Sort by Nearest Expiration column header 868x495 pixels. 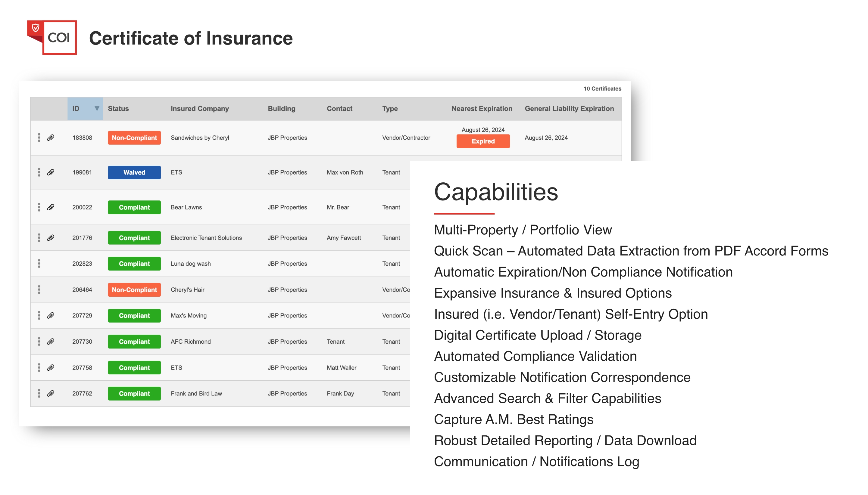pos(482,108)
